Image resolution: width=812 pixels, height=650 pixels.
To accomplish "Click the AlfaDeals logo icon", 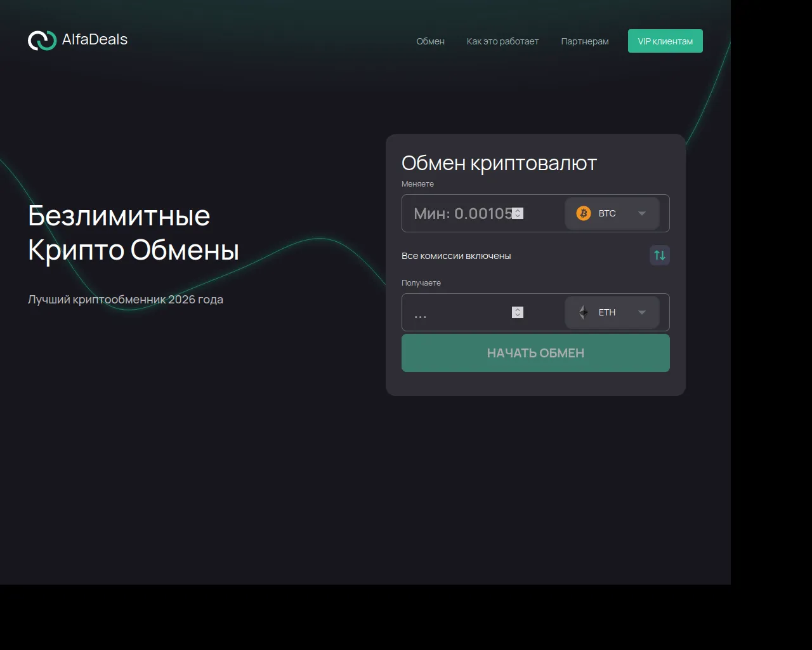I will (x=43, y=40).
